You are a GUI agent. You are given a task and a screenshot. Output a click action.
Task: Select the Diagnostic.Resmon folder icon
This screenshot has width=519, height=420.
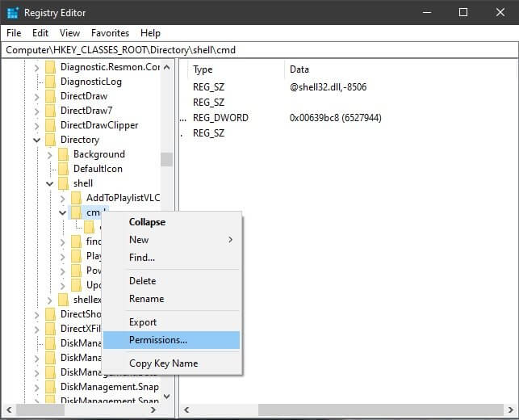pyautogui.click(x=50, y=67)
